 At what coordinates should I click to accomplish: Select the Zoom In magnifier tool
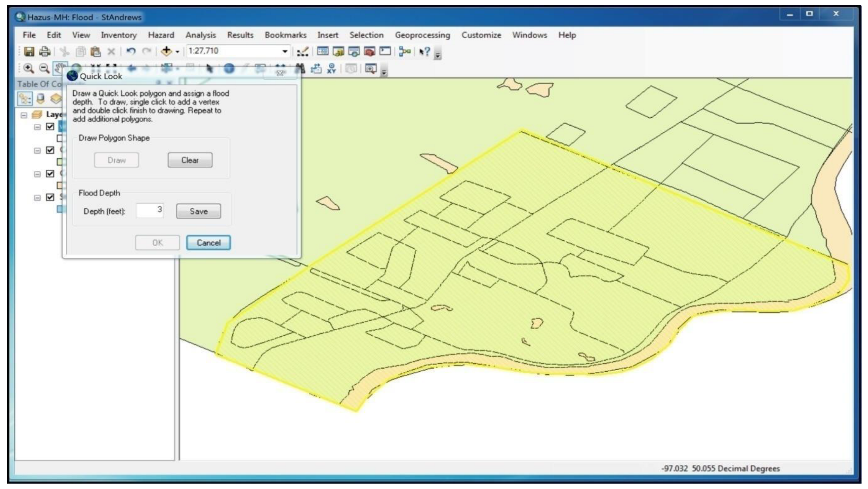[28, 69]
